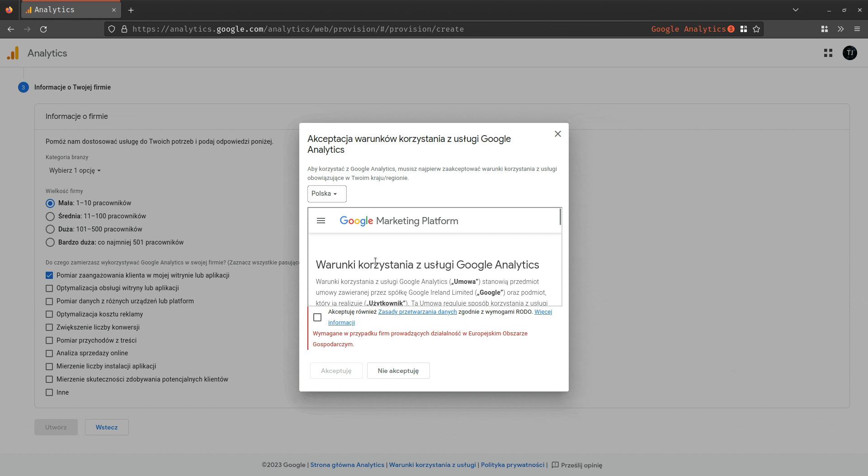
Task: Click the Wstecz button
Action: pos(107,427)
